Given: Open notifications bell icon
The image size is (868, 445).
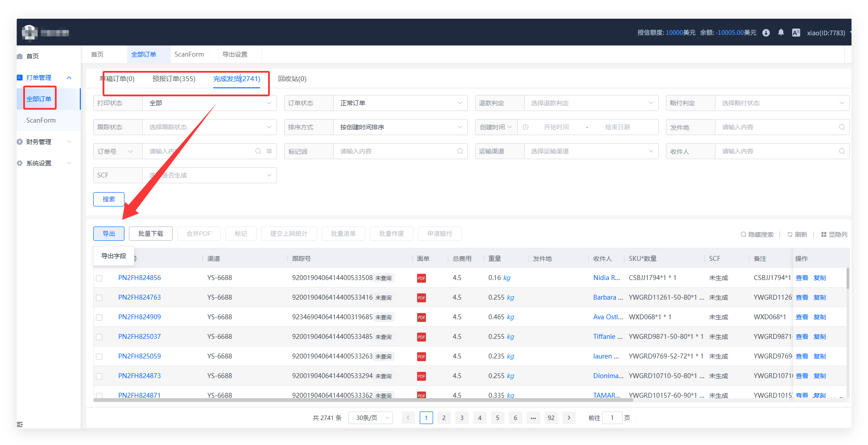Looking at the screenshot, I should tap(781, 33).
